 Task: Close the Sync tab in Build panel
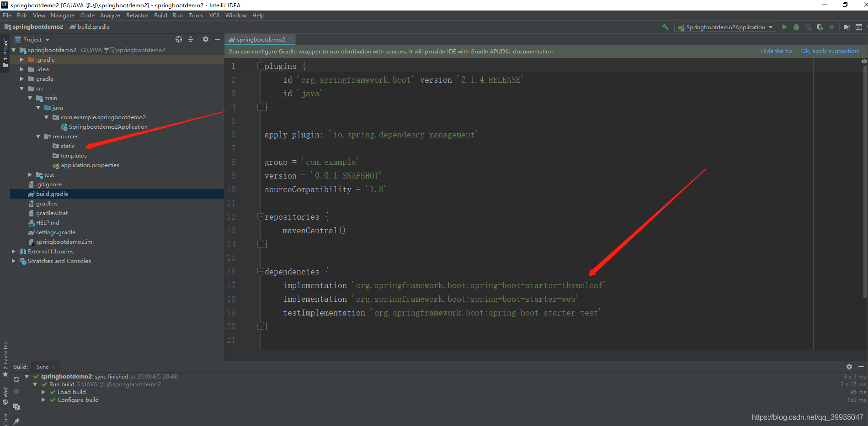(x=53, y=367)
